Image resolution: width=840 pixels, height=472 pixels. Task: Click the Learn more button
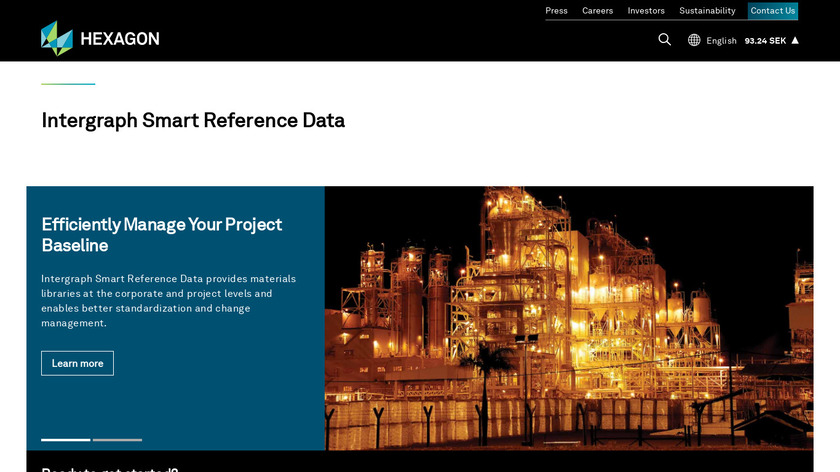pyautogui.click(x=77, y=363)
